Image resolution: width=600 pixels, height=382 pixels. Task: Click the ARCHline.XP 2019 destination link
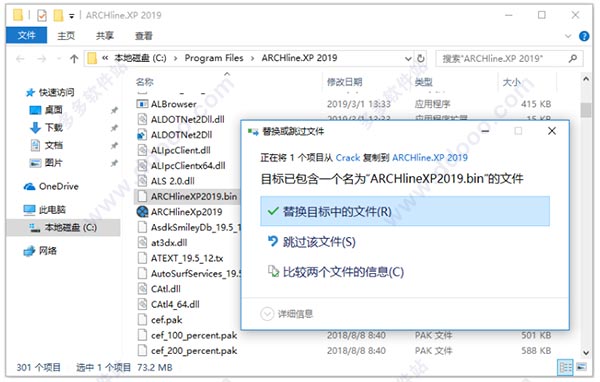[430, 157]
